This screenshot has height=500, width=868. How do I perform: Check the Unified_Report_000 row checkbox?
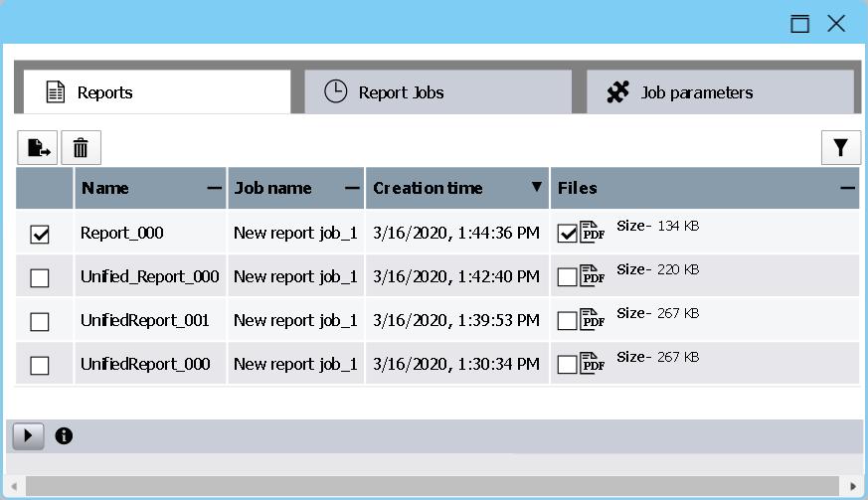[40, 278]
